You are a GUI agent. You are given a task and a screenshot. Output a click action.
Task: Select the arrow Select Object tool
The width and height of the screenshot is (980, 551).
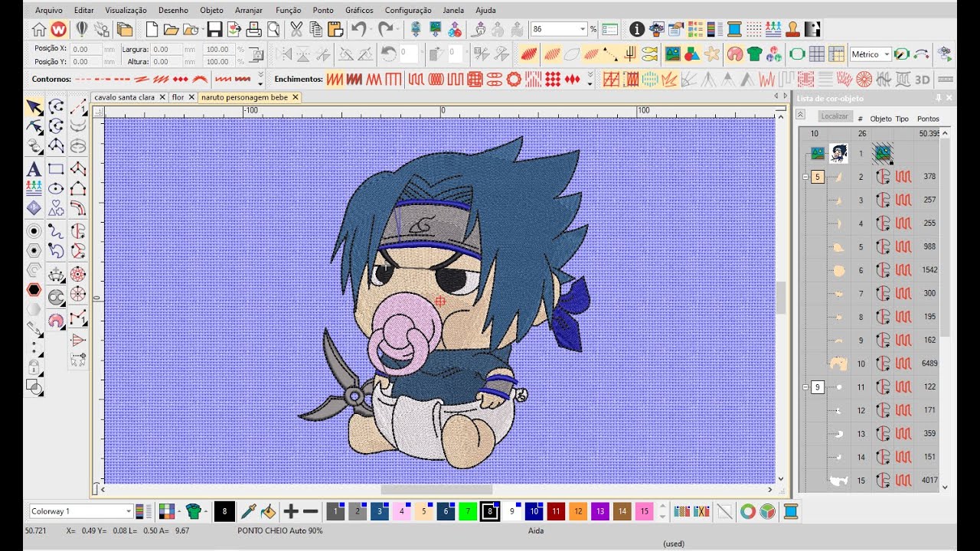pyautogui.click(x=34, y=106)
